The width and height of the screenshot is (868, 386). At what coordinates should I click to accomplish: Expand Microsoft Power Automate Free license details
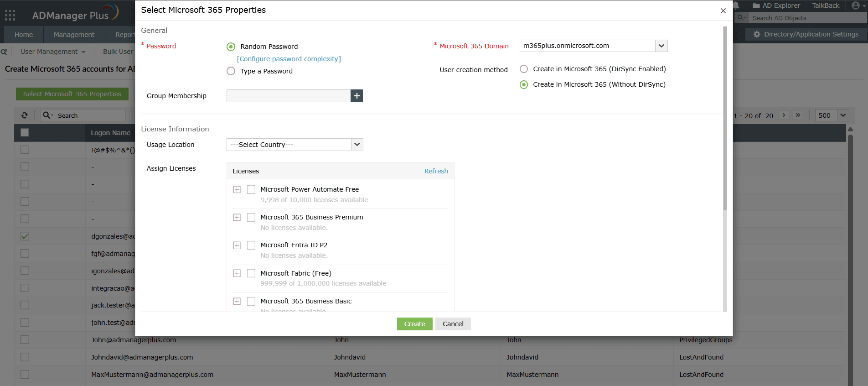(x=237, y=189)
